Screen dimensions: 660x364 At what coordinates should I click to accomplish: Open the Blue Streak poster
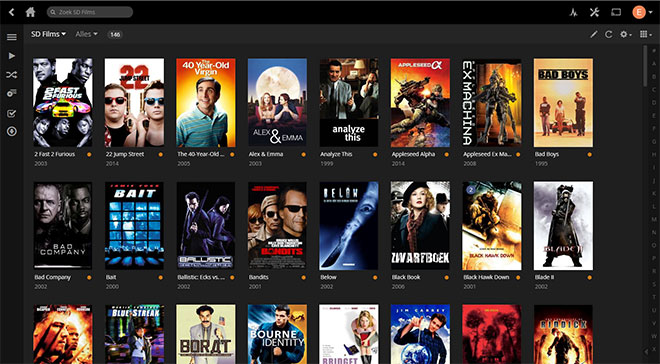[x=134, y=334]
